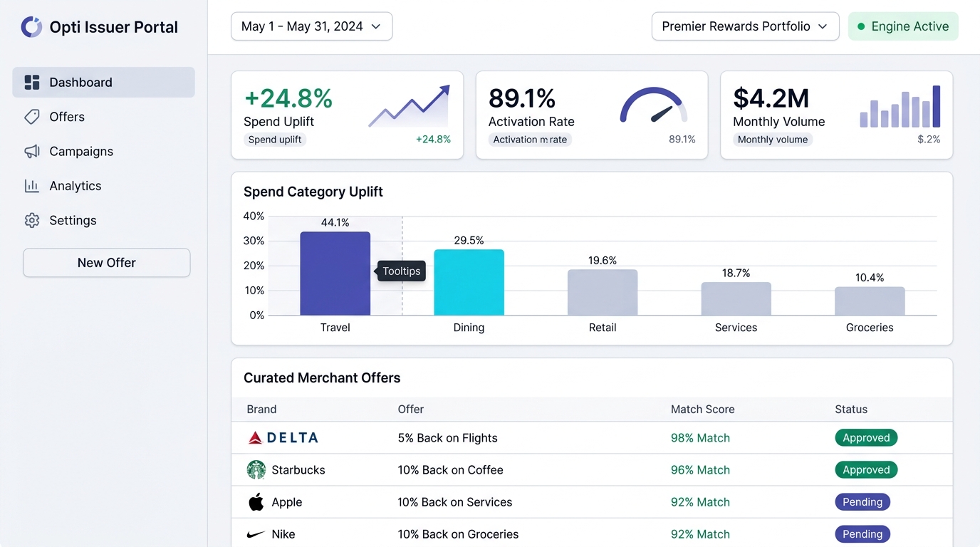Image resolution: width=980 pixels, height=547 pixels.
Task: Click the Match Score column header
Action: tap(702, 410)
